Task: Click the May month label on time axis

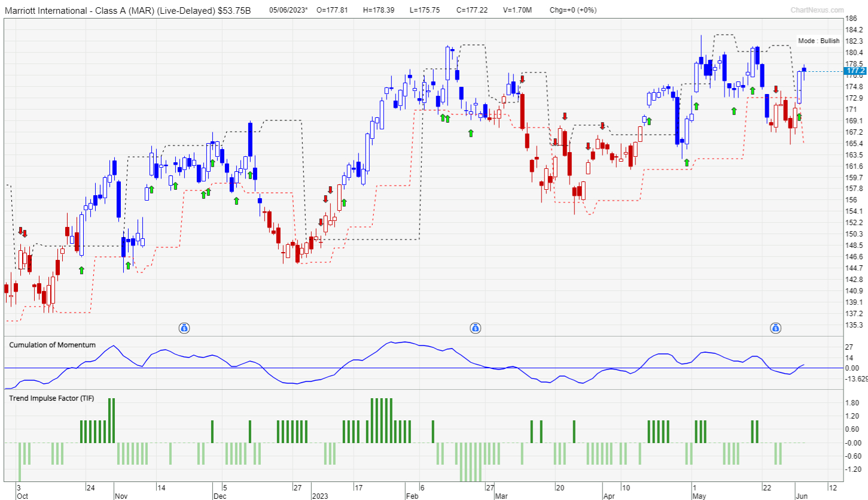Action: tap(699, 496)
